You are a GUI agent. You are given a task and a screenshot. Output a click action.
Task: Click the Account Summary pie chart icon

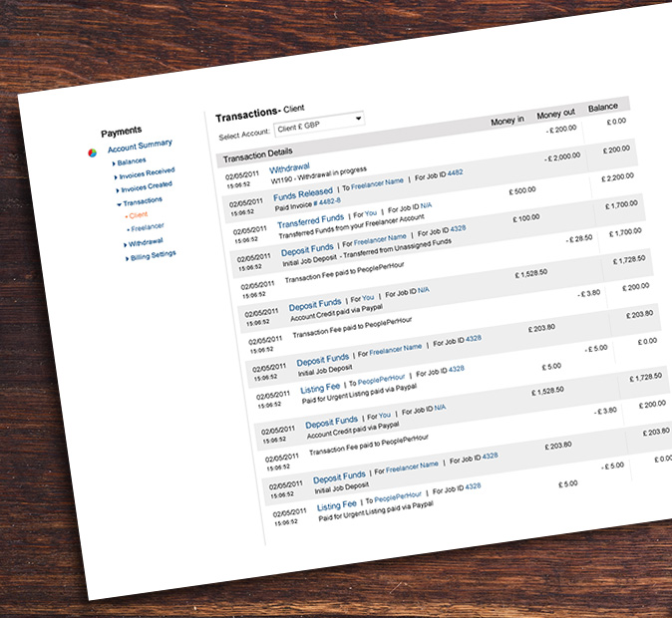pos(93,153)
